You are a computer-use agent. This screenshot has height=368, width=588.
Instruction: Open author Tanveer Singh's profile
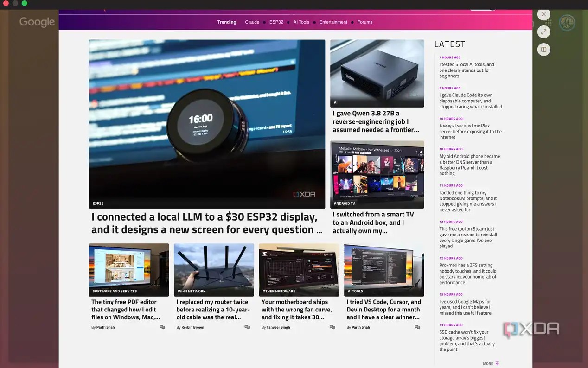coord(278,327)
